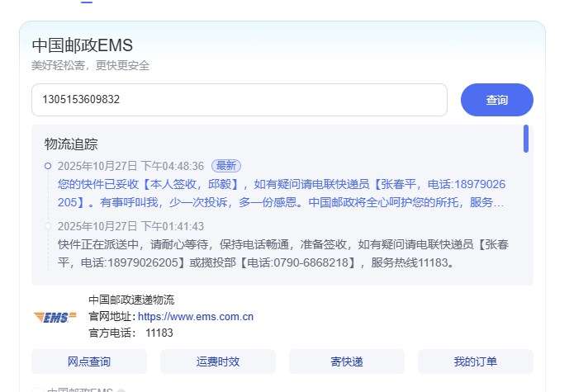Screen dimensions: 569x392
Task: Click the tracking panel scrollbar thumb
Action: point(526,139)
